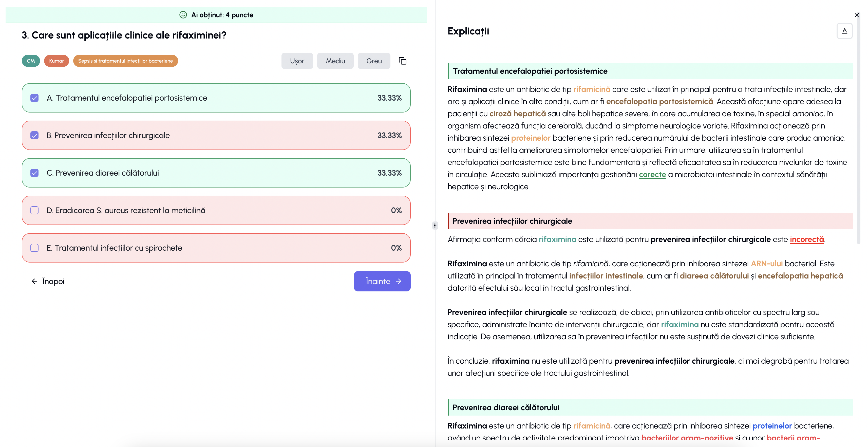Click the underlined 'incorectă' link

806,239
